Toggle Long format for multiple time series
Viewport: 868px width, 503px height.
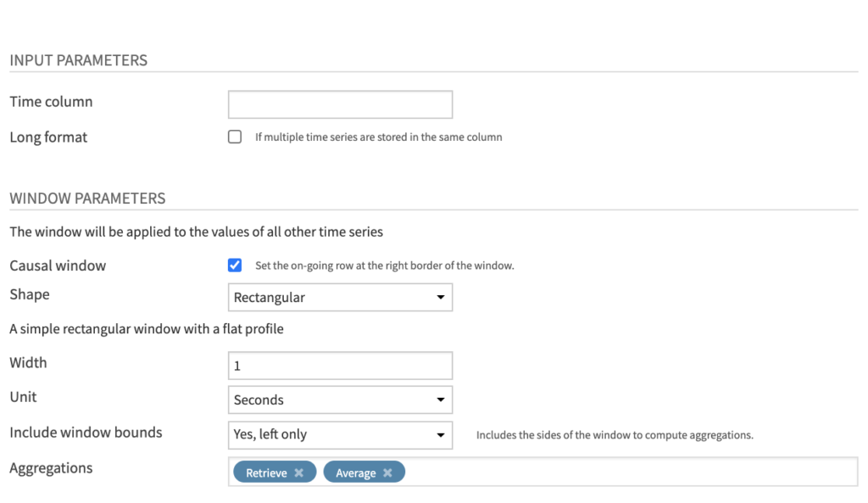pyautogui.click(x=235, y=137)
